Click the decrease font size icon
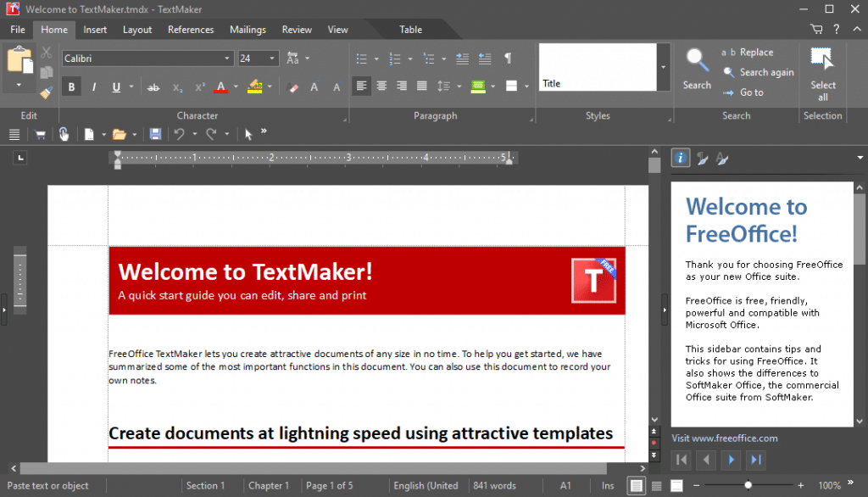868x497 pixels. (336, 87)
